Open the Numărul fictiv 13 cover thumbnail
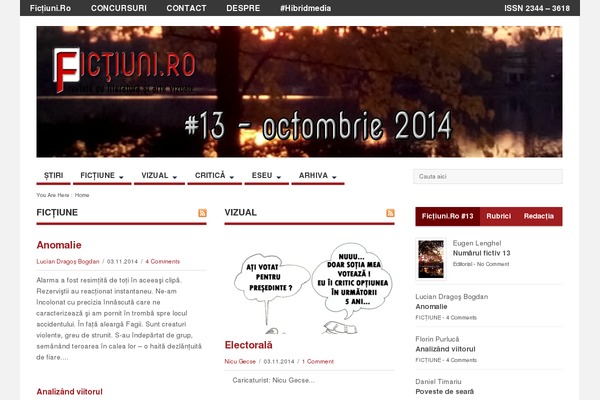The height and width of the screenshot is (400, 600). 431,259
